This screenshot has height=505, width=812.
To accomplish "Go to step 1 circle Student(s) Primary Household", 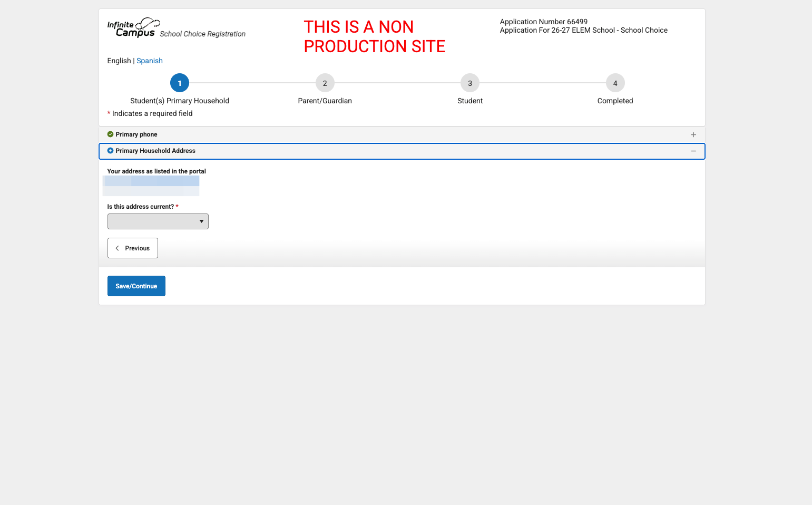I will tap(180, 83).
